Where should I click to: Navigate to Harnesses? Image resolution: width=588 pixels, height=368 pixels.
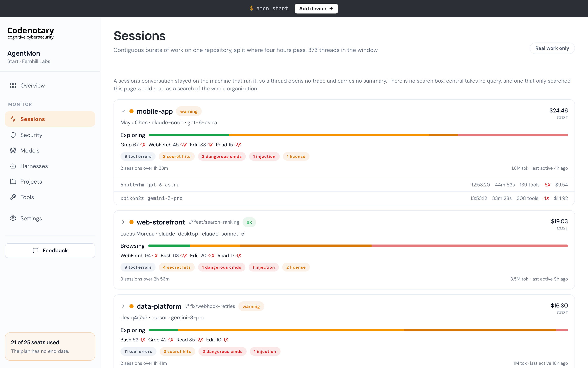50,166
